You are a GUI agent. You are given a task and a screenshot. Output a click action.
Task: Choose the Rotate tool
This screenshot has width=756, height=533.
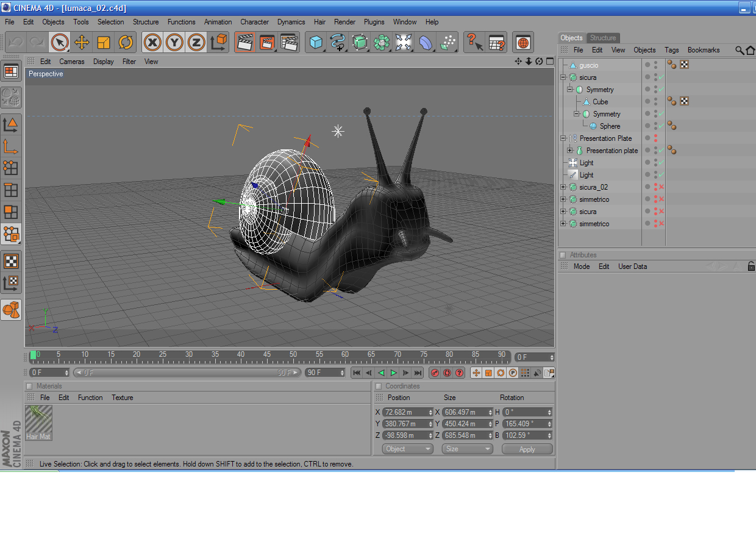[x=126, y=42]
